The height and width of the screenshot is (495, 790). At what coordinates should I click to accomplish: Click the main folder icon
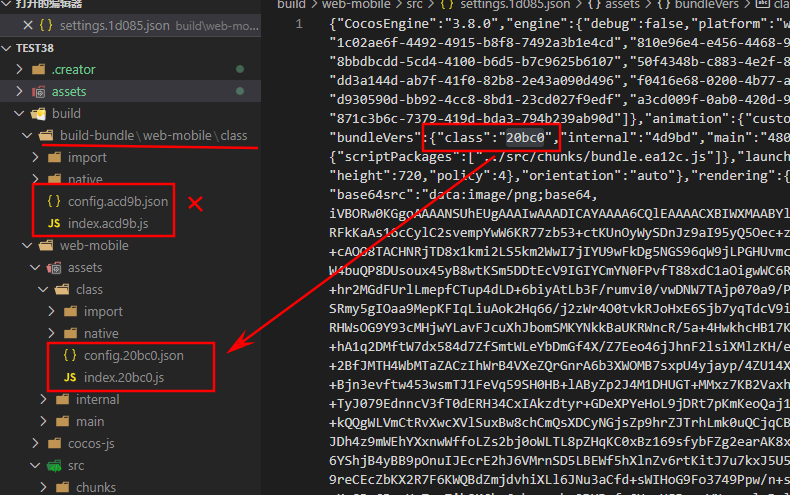(x=62, y=421)
